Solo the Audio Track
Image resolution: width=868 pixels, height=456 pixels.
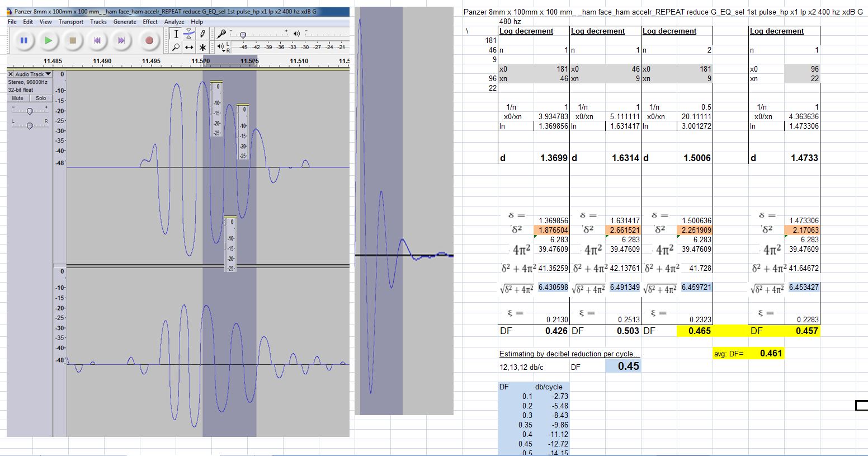pyautogui.click(x=41, y=98)
